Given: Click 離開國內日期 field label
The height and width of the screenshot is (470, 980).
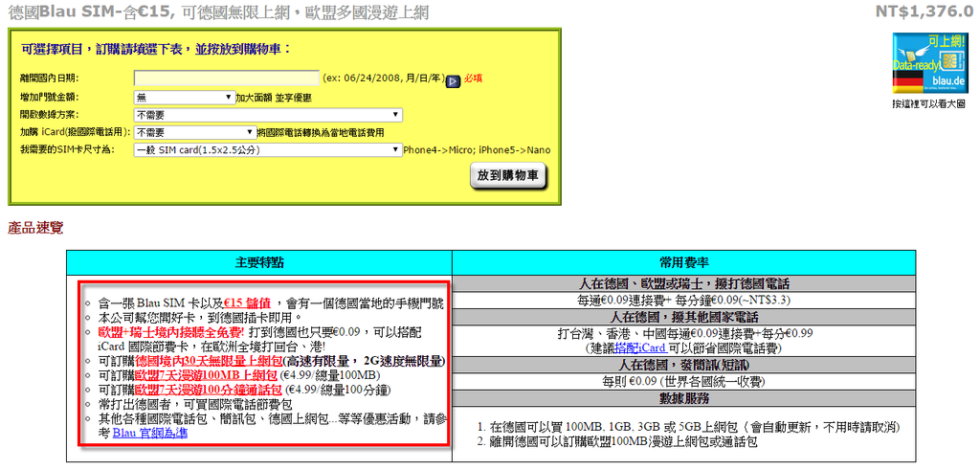Looking at the screenshot, I should point(49,78).
